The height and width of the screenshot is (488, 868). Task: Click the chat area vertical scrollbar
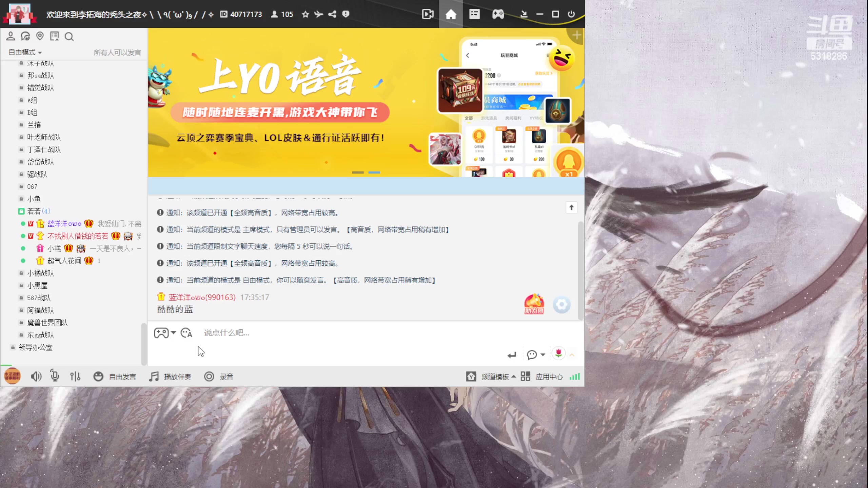580,270
